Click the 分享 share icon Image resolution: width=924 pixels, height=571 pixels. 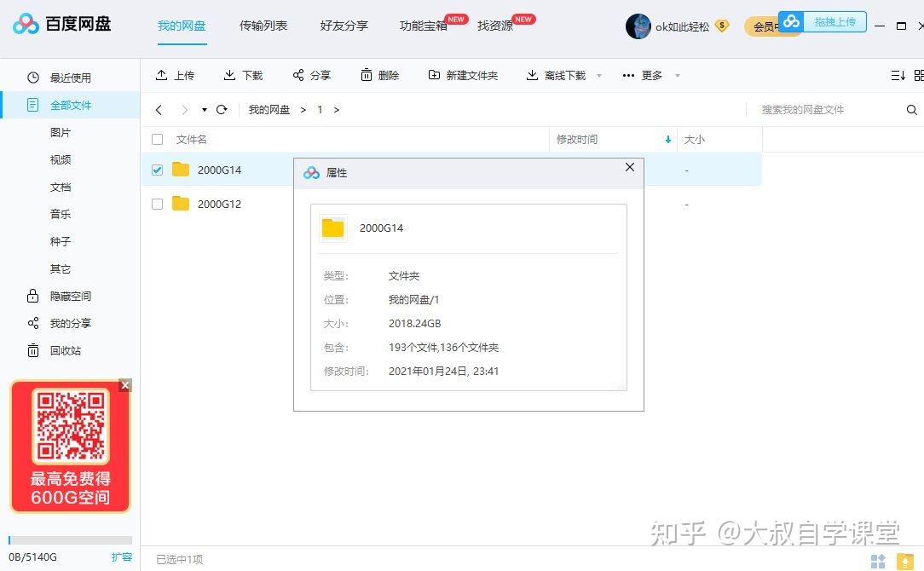pyautogui.click(x=297, y=75)
